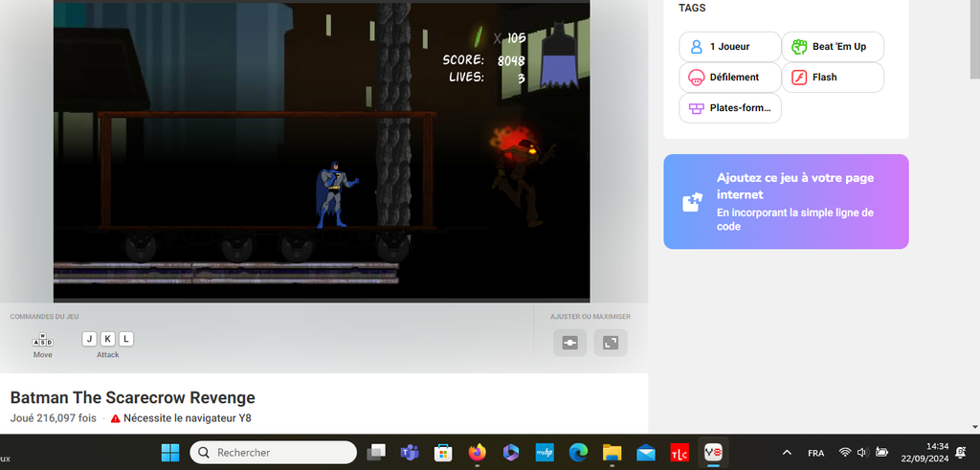Screen dimensions: 980x470
Task: Launch Microsoft Edge from the taskbar
Action: [578, 452]
